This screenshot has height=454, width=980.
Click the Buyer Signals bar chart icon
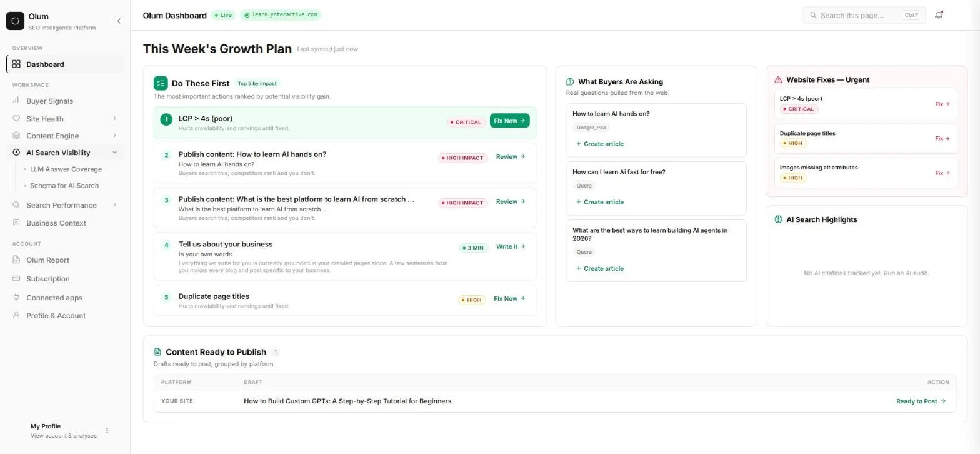click(16, 101)
